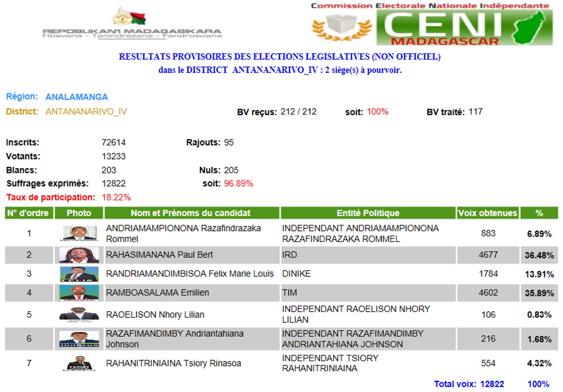Click the N° d'ordre column header
Viewport: 563px width, 392px height.
29,213
